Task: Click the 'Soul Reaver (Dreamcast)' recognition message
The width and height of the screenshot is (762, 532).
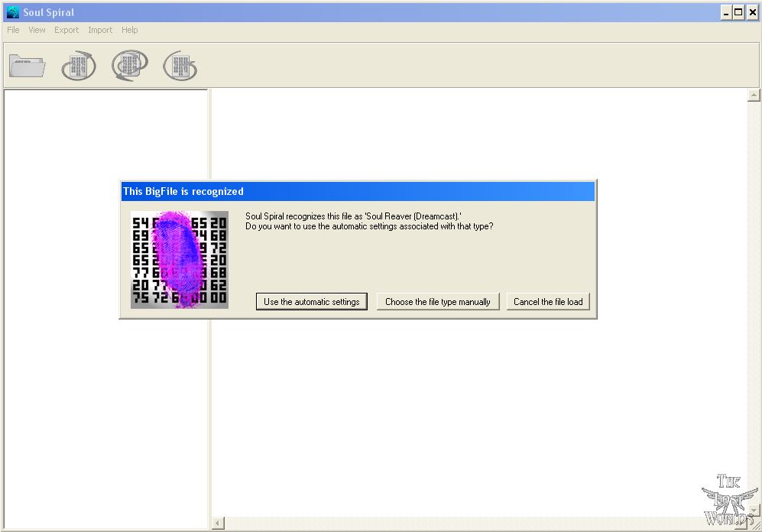Action: (353, 216)
